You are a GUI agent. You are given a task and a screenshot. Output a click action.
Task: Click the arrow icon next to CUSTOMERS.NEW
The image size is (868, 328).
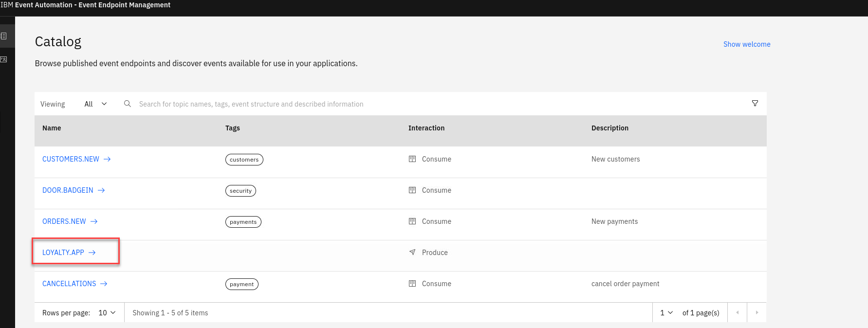(107, 159)
